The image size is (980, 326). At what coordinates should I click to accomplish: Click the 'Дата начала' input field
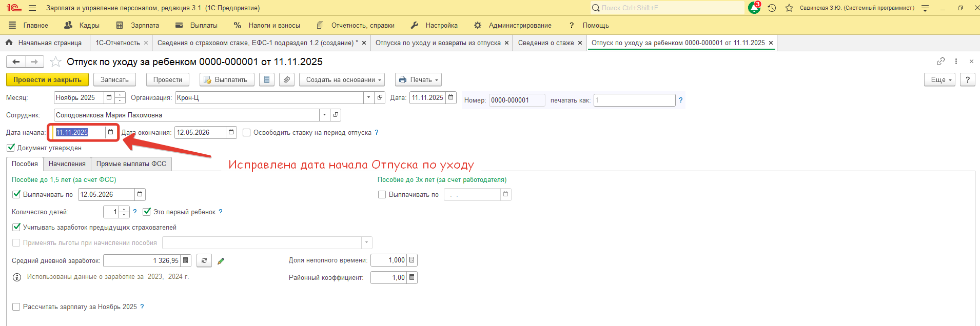pyautogui.click(x=80, y=132)
